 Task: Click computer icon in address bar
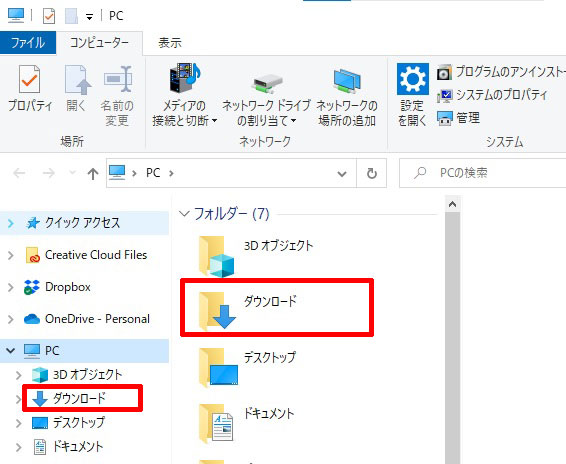click(117, 172)
